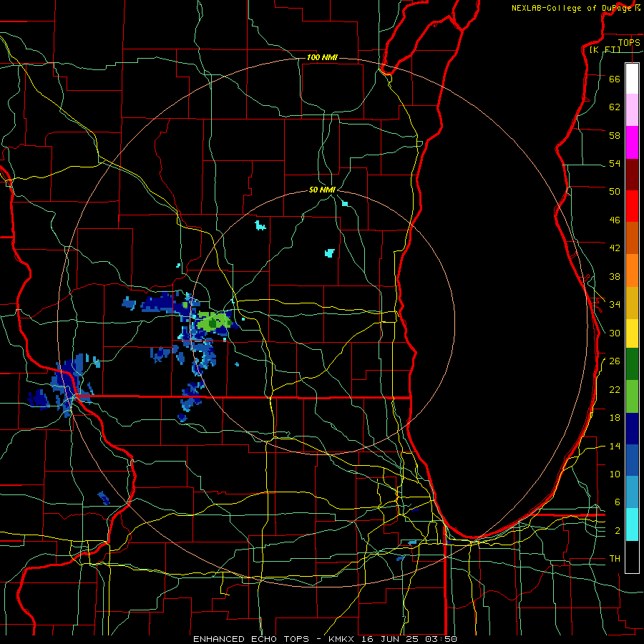The height and width of the screenshot is (644, 644).
Task: Click the "2" value on the scale
Action: pos(618,531)
